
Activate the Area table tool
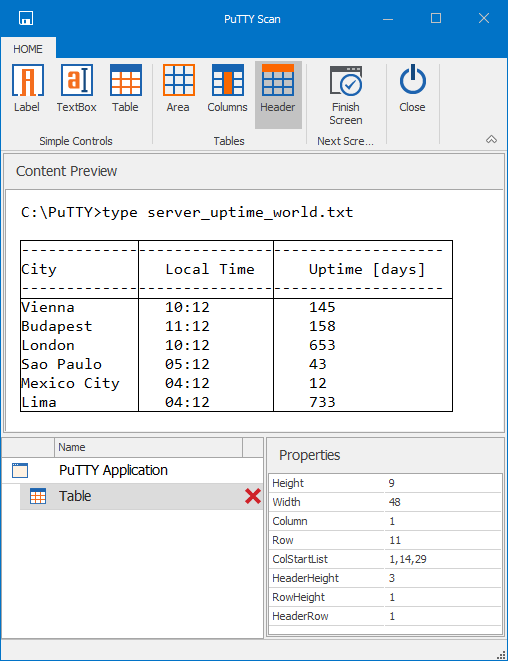pos(178,89)
